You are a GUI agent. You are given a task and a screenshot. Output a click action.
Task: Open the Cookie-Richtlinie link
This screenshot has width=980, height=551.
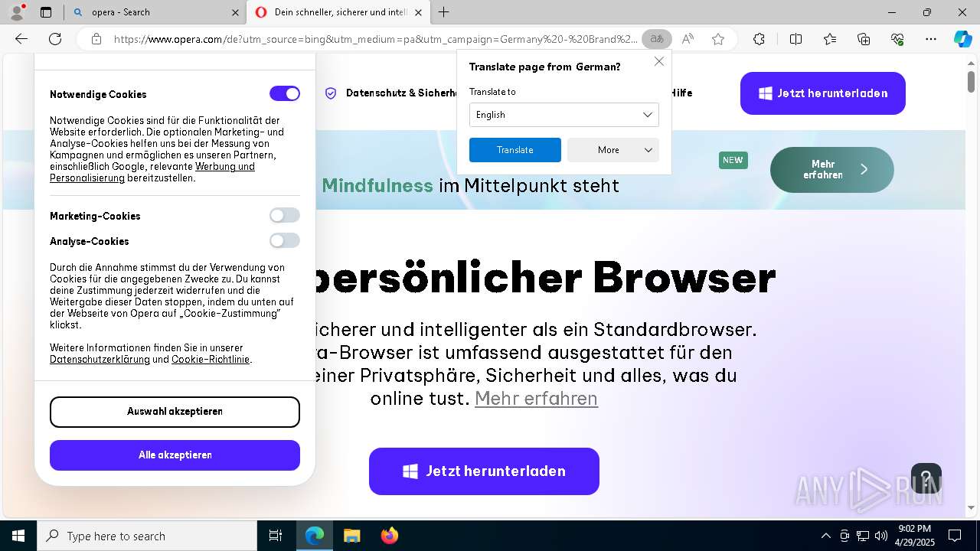pyautogui.click(x=211, y=360)
